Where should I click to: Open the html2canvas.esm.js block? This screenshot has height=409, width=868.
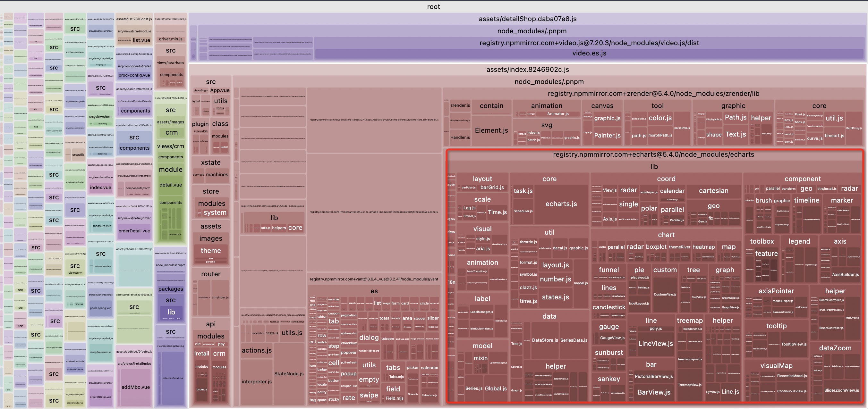(373, 212)
